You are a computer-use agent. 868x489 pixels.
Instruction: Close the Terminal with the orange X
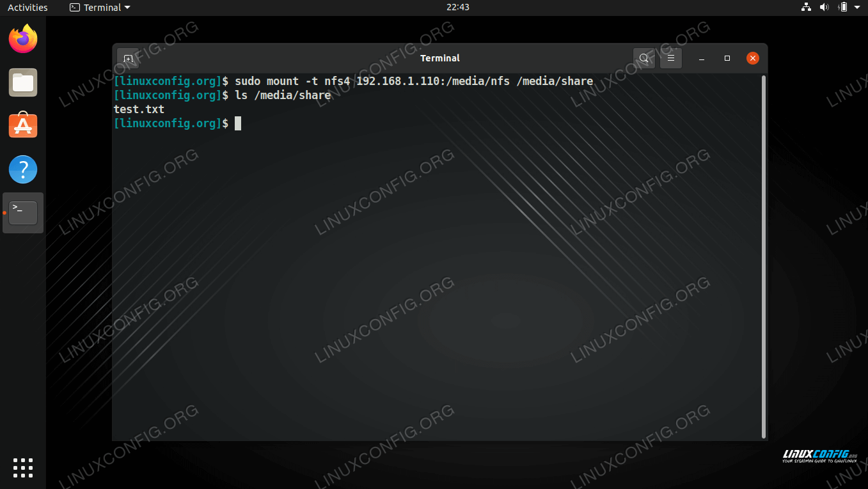point(753,58)
